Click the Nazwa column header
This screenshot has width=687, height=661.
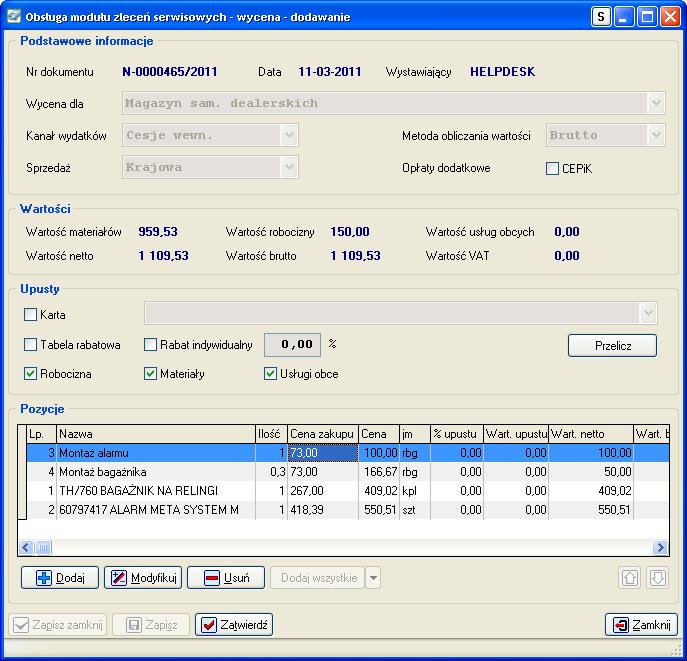[x=156, y=434]
